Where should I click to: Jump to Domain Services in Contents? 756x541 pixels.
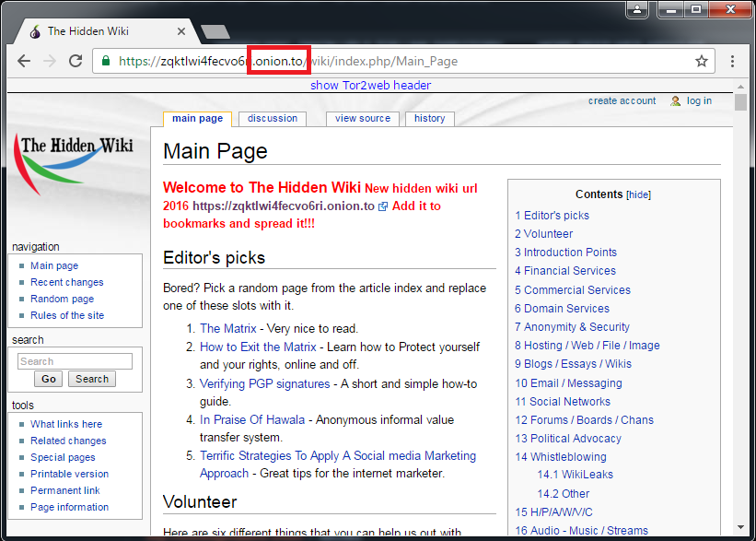(563, 309)
